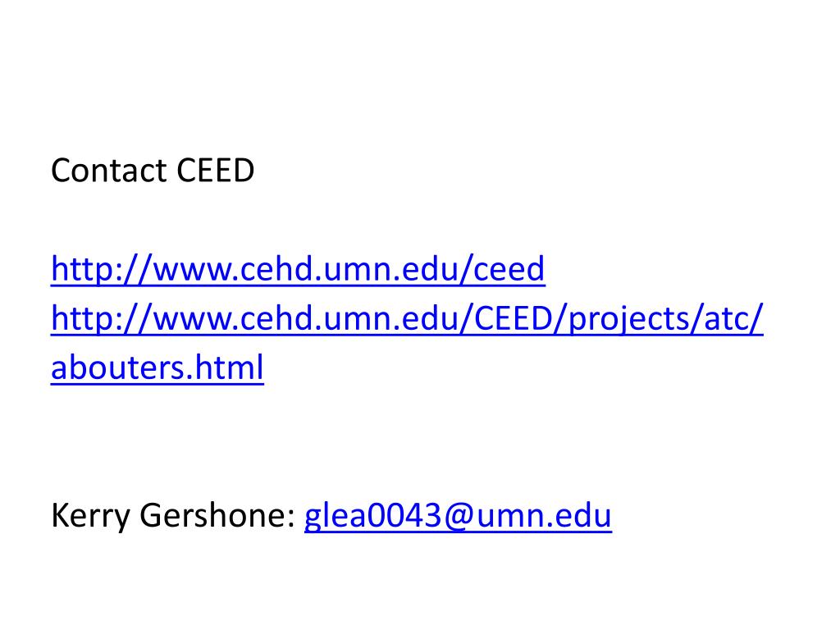Click http:// starting the first URL

coord(101,269)
